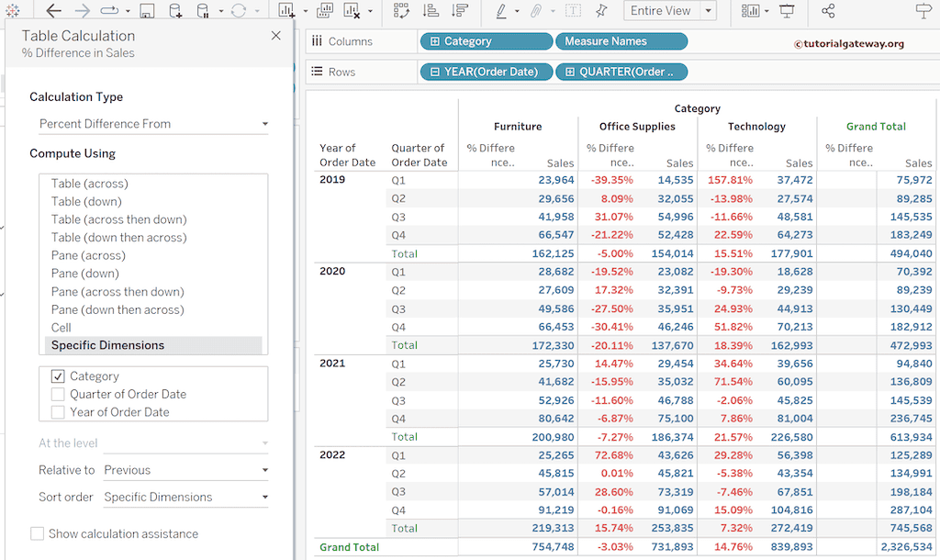Click the Share icon in toolbar
Image resolution: width=940 pixels, height=560 pixels.
(x=828, y=11)
